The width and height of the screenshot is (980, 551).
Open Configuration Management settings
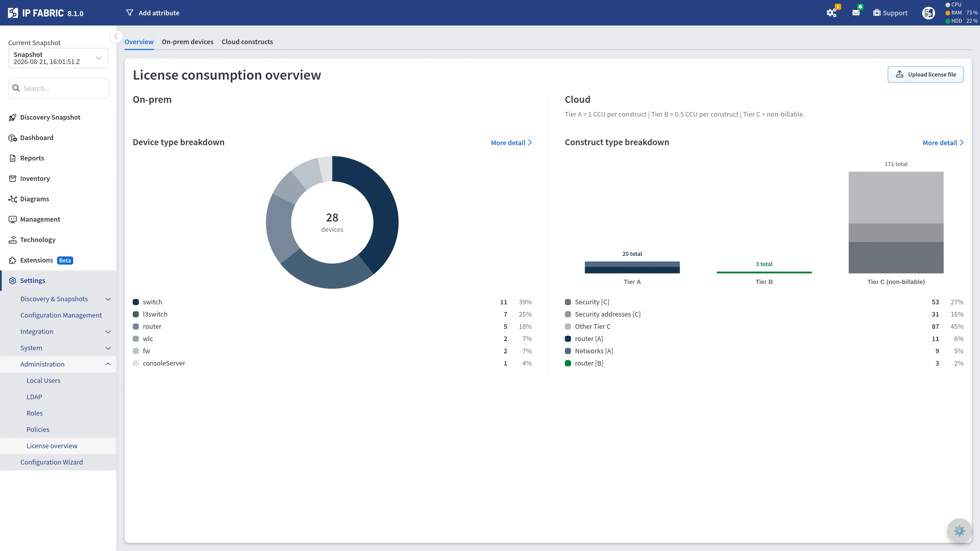click(x=61, y=315)
